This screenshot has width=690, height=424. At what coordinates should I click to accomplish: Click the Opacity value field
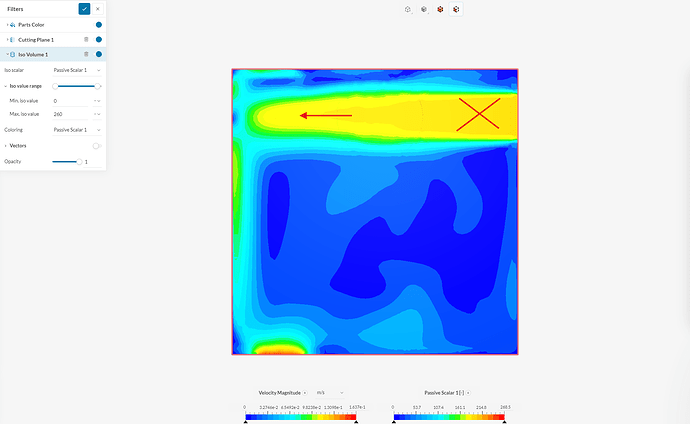click(92, 162)
